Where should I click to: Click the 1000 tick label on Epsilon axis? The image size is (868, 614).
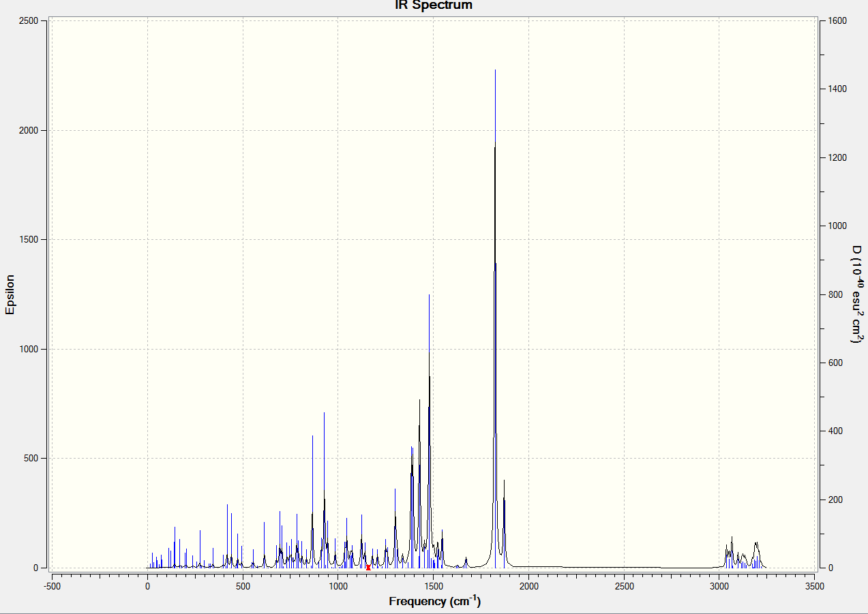(30, 350)
